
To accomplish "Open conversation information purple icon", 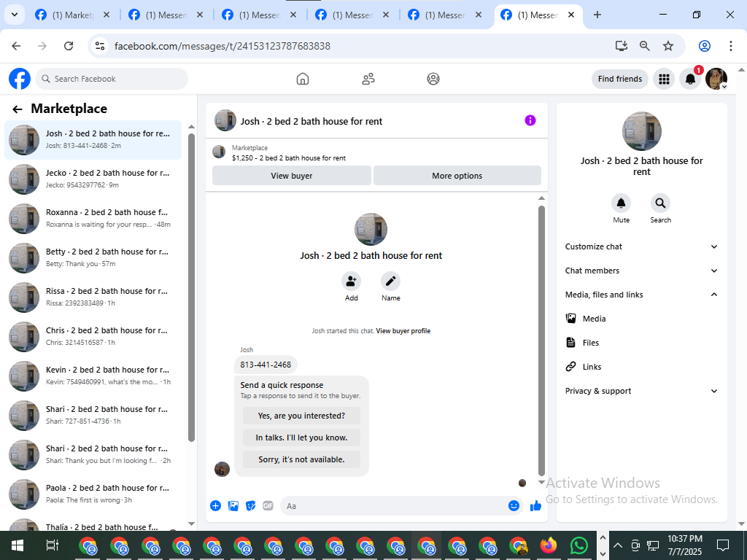I will [530, 120].
